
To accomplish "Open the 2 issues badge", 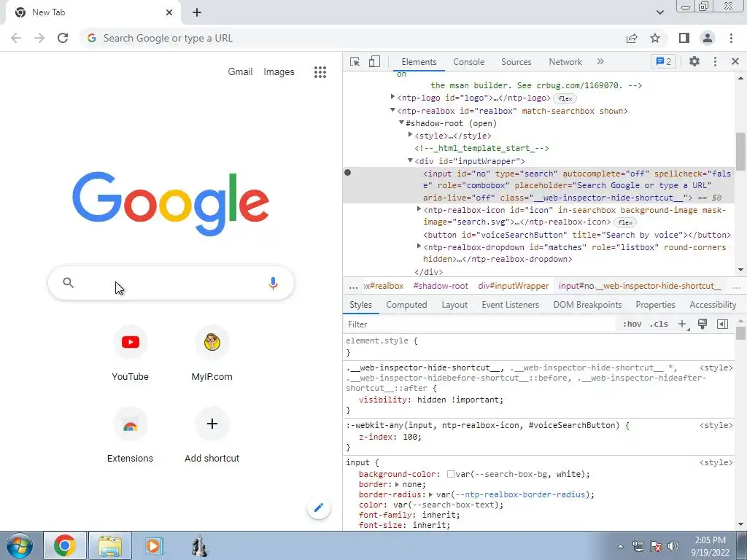I will coord(664,61).
